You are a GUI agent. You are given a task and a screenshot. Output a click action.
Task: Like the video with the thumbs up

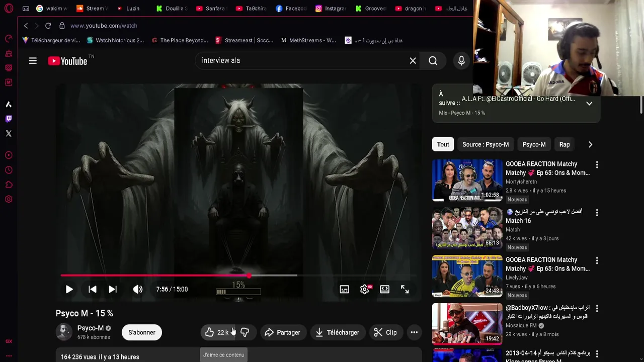coord(217,332)
